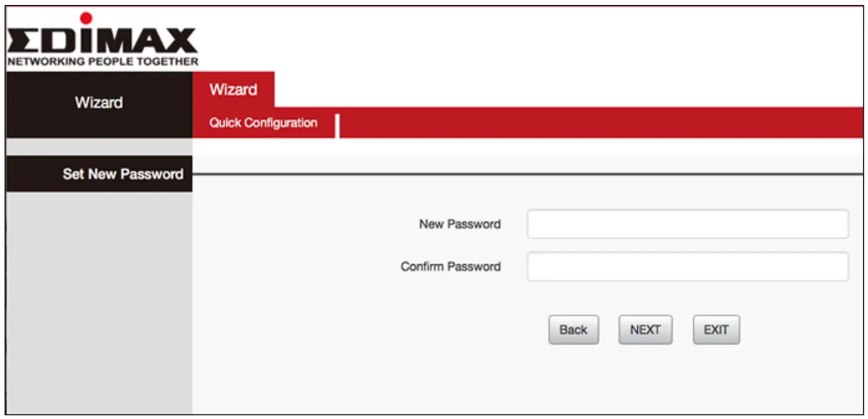Click the empty gray sidebar below Set New Password
This screenshot has width=868, height=419.
pos(99,299)
